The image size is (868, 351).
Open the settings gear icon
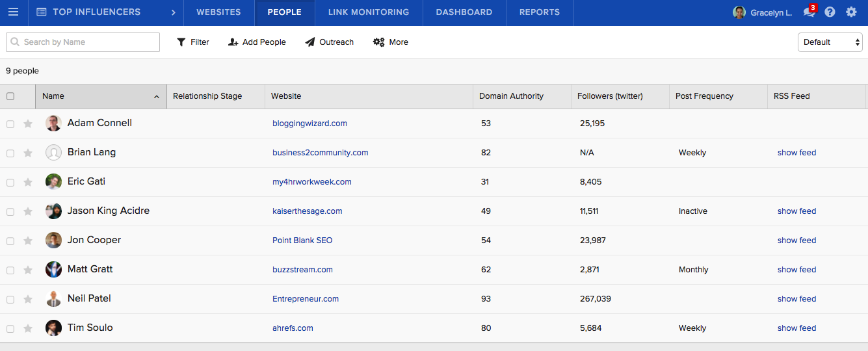click(851, 12)
